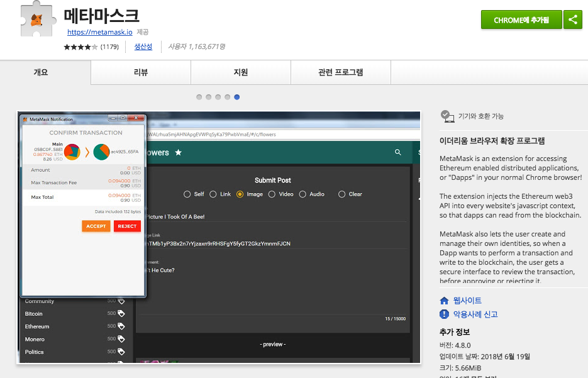Click the tag icon beside Politics
This screenshot has width=588, height=378.
121,352
